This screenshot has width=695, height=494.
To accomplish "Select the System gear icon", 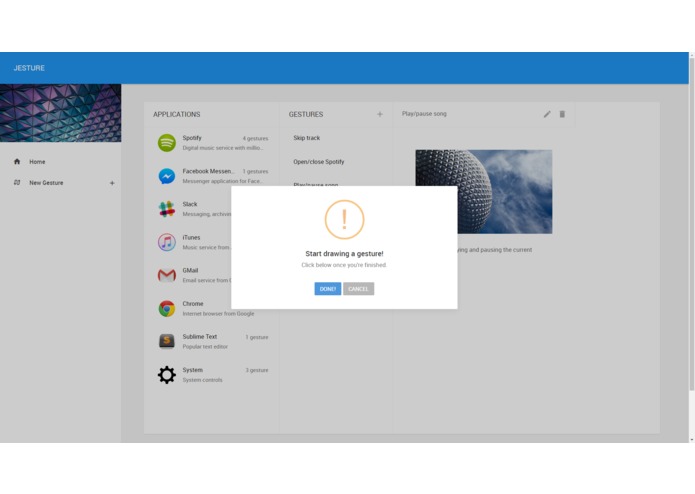I will coord(167,375).
